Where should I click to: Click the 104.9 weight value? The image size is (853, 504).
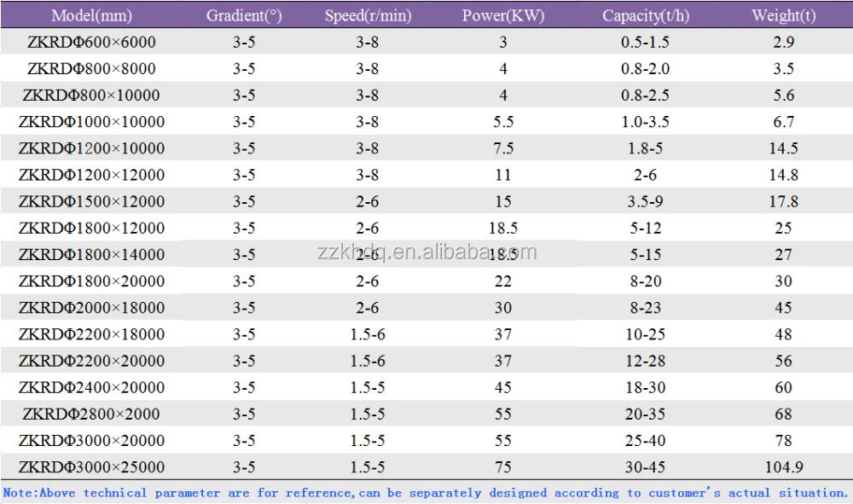pyautogui.click(x=783, y=467)
